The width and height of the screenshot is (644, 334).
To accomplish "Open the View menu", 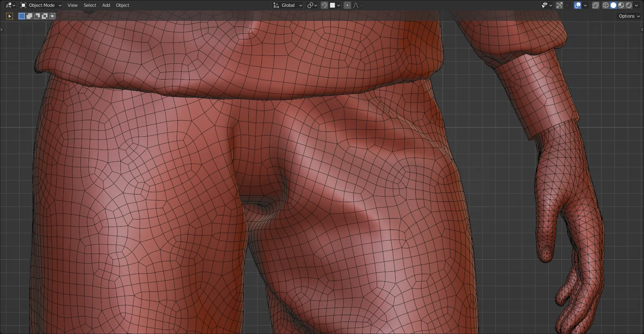I will tap(72, 5).
